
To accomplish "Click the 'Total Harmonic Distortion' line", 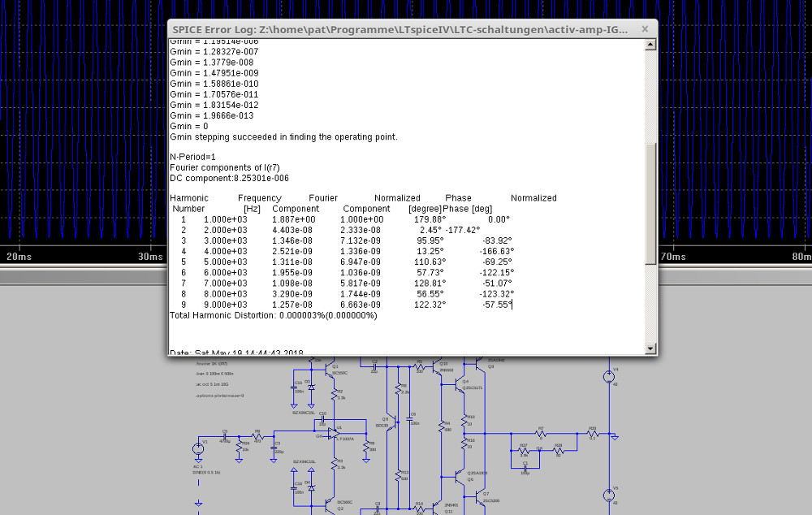I will coord(274,315).
